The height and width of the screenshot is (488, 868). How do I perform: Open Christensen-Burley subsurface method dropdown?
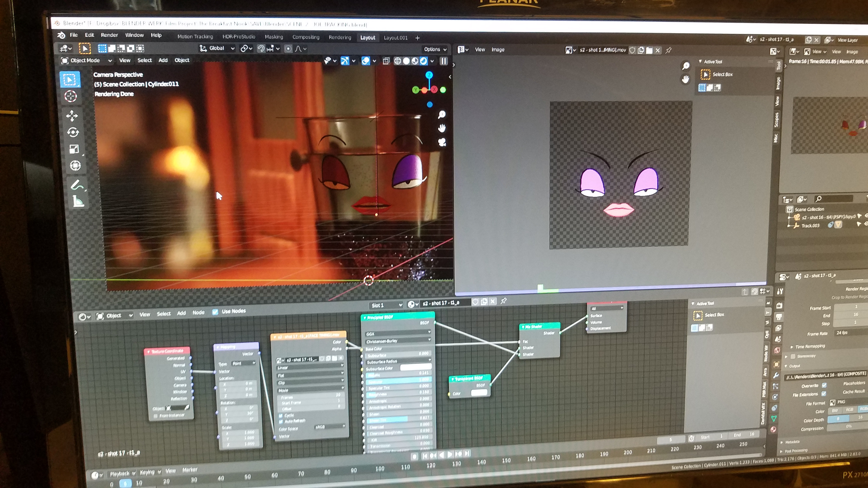(398, 340)
